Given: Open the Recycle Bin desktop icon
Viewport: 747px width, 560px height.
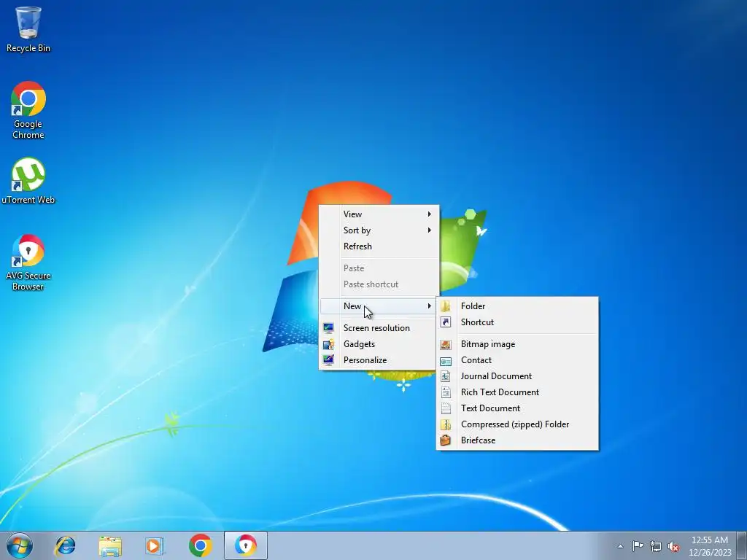Looking at the screenshot, I should tap(28, 29).
